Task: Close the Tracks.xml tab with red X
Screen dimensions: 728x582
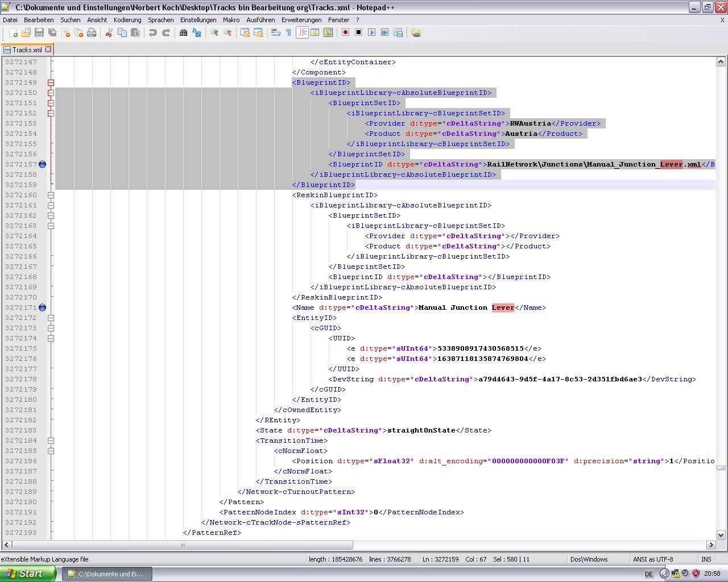Action: 48,49
